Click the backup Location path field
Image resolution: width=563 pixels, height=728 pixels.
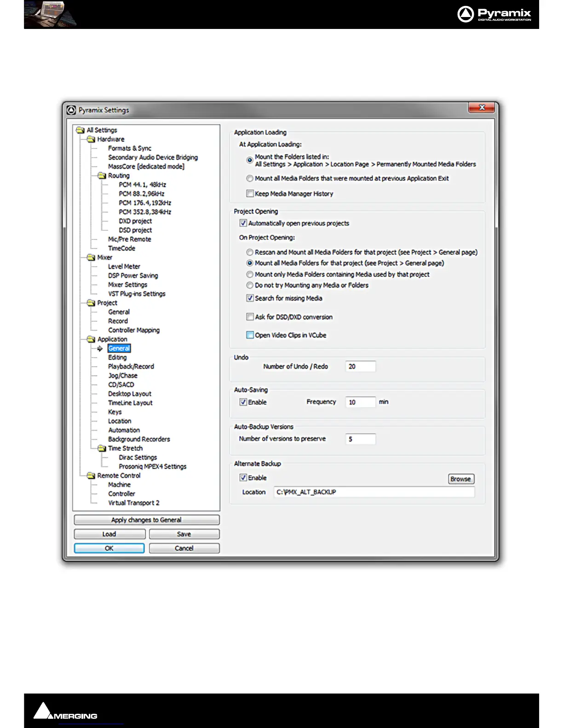(374, 492)
